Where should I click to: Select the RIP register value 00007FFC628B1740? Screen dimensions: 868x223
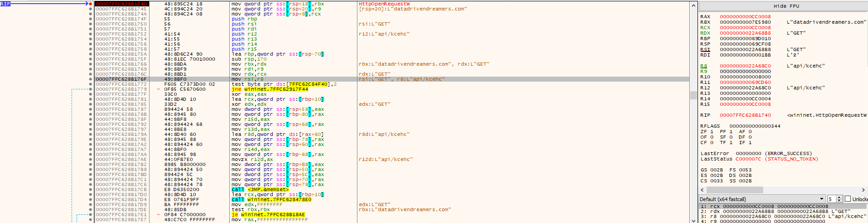tap(745, 115)
